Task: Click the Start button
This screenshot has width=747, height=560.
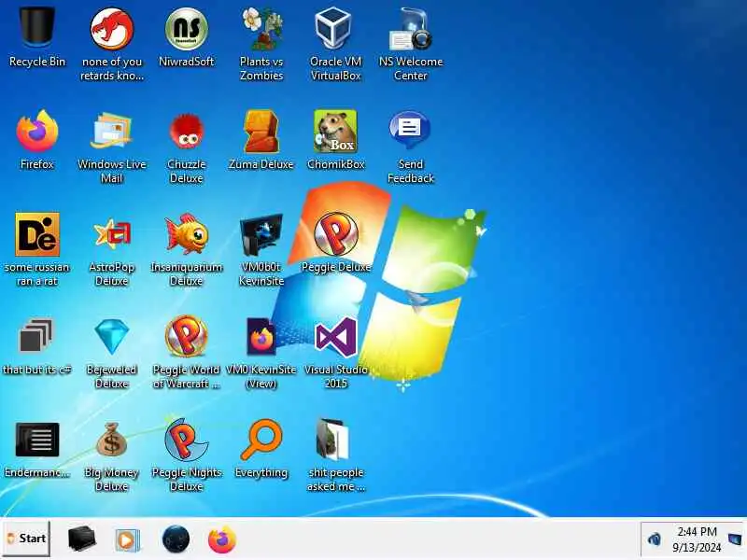Action: (x=26, y=539)
